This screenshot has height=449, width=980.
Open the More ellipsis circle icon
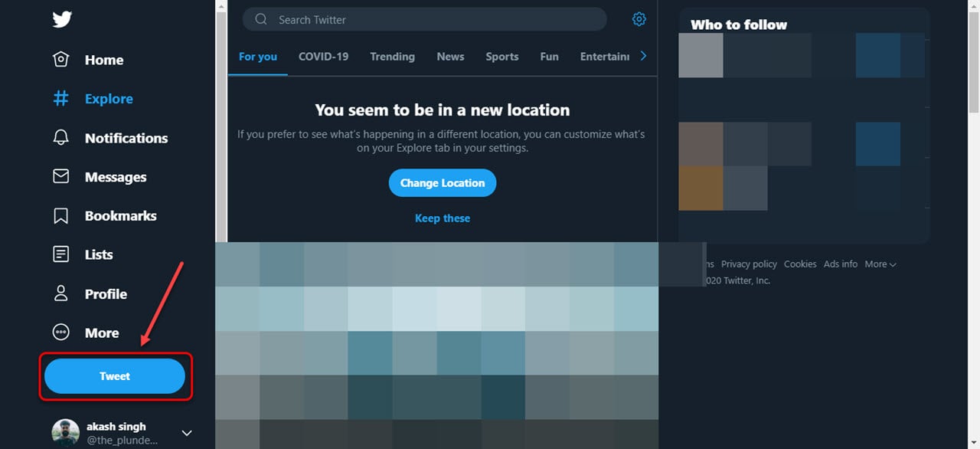[x=60, y=333]
